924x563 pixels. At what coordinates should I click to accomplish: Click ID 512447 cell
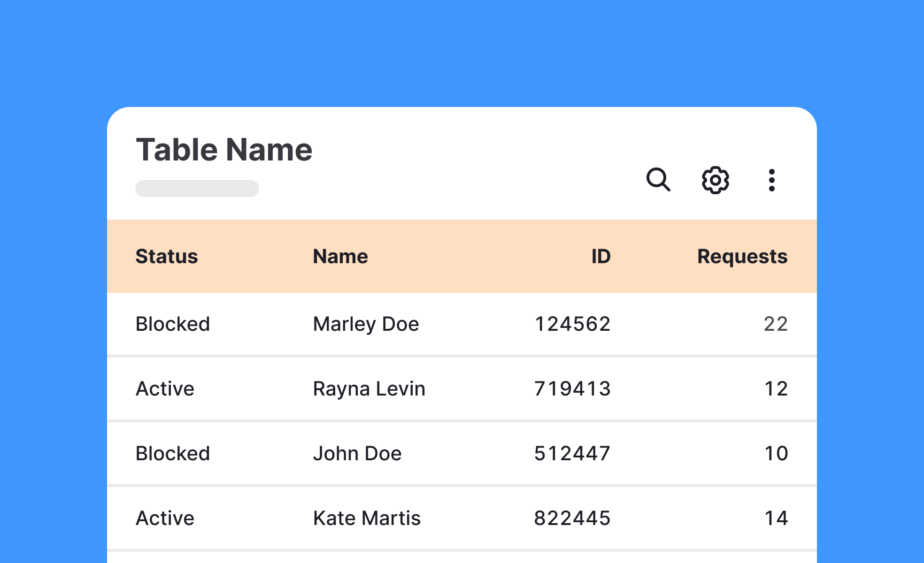point(572,454)
